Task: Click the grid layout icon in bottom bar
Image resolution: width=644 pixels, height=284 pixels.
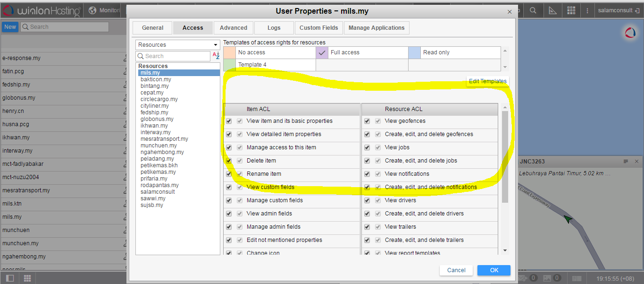Action: point(27,278)
